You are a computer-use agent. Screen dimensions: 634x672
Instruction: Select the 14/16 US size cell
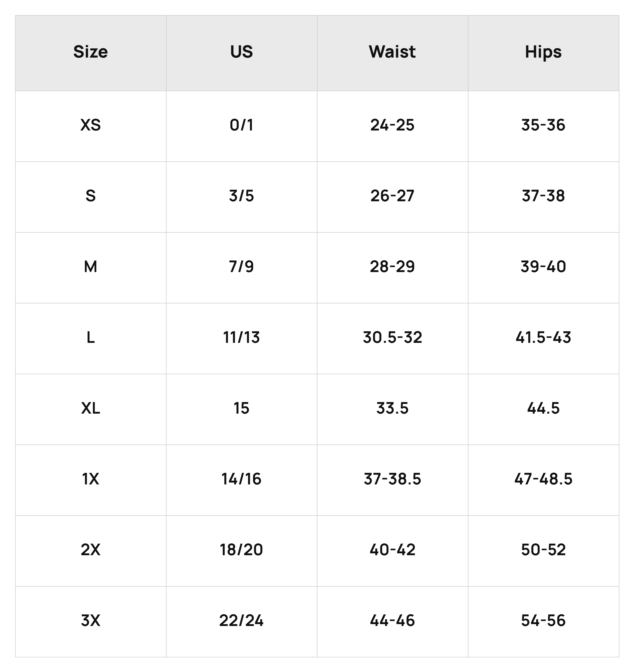click(241, 479)
